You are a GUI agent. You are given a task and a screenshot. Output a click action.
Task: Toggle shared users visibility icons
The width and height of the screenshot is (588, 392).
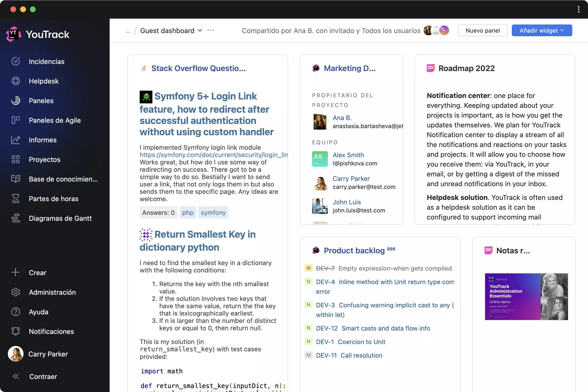point(436,30)
